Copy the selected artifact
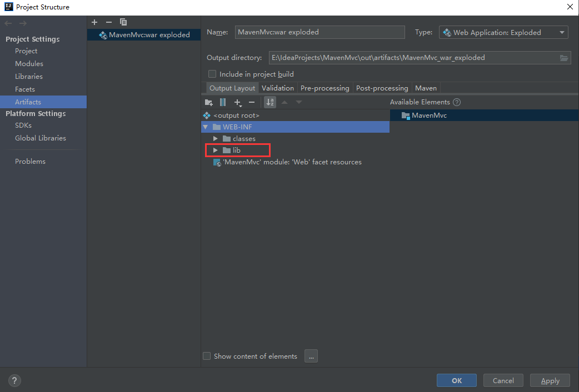The width and height of the screenshot is (579, 392). 123,22
